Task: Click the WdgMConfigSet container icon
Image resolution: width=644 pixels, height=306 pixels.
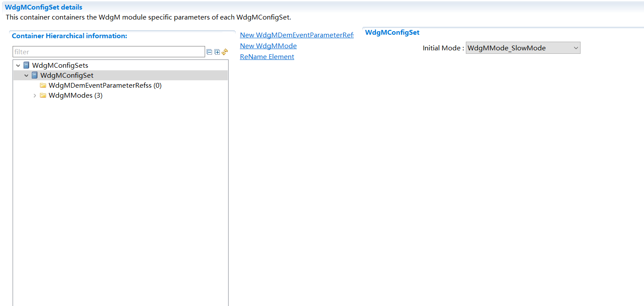Action: click(x=35, y=76)
